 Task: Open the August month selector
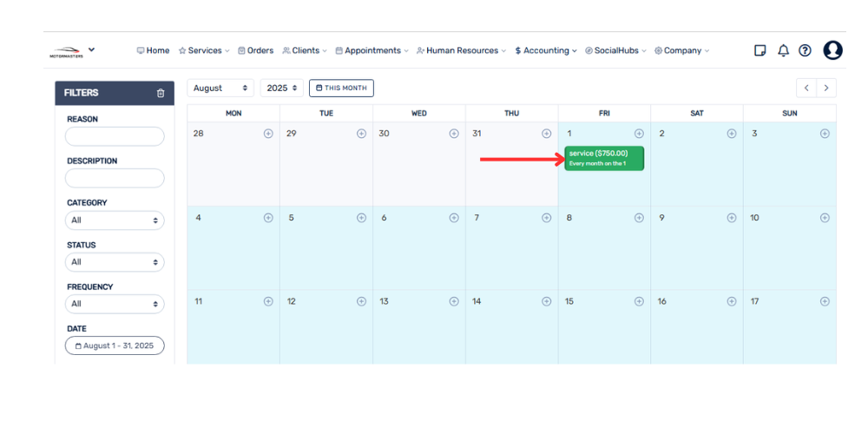point(220,88)
